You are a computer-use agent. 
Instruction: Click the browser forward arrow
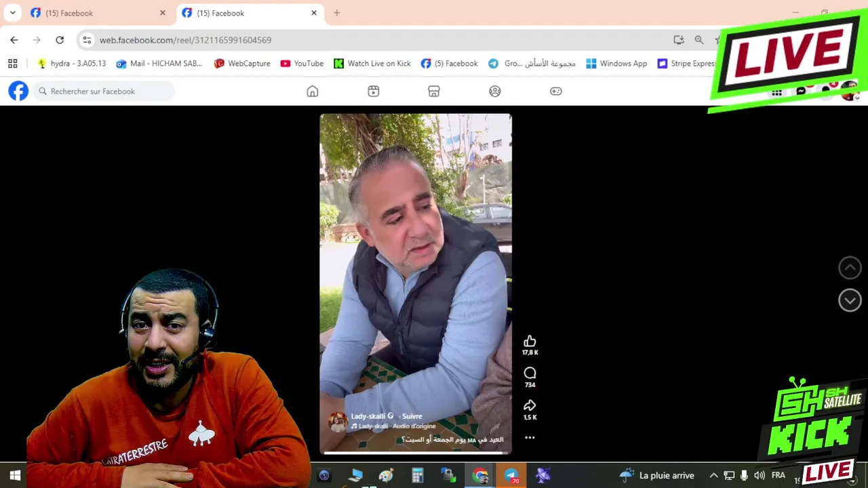coord(37,40)
